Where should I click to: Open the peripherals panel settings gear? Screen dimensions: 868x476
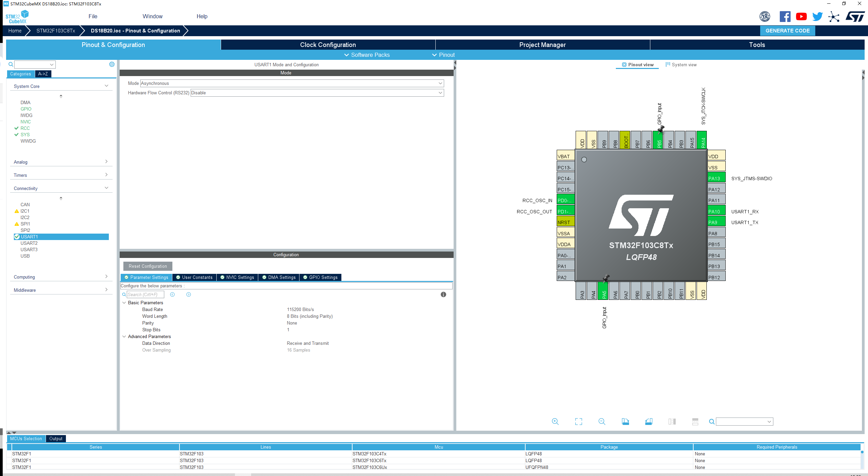112,64
